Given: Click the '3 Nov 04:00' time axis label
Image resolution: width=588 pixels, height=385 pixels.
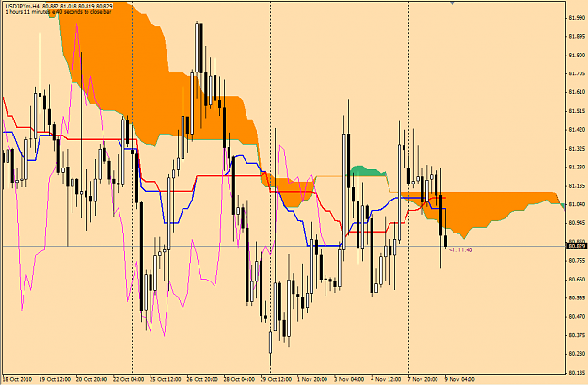Looking at the screenshot, I should (x=349, y=379).
